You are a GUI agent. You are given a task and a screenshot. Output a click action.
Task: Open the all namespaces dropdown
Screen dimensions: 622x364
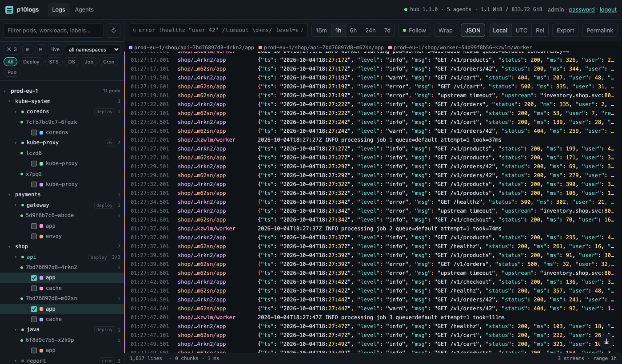click(92, 49)
